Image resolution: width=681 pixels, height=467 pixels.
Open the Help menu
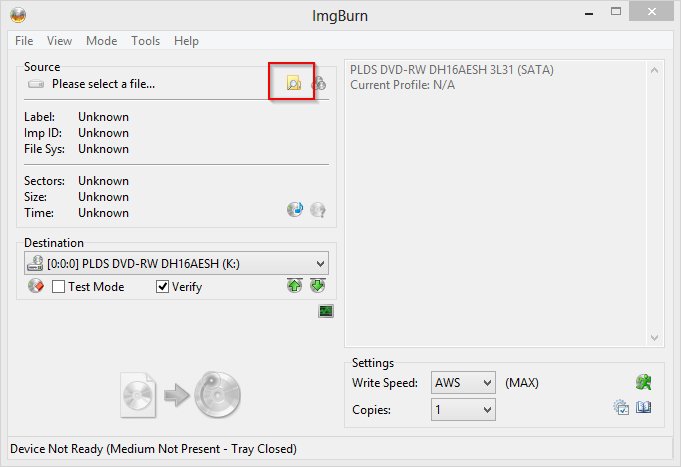click(x=186, y=41)
